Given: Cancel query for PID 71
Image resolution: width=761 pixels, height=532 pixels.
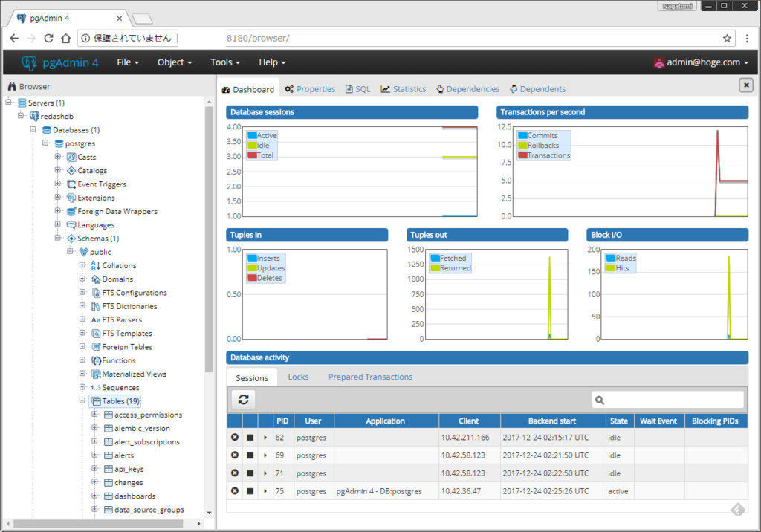Looking at the screenshot, I should pyautogui.click(x=250, y=473).
